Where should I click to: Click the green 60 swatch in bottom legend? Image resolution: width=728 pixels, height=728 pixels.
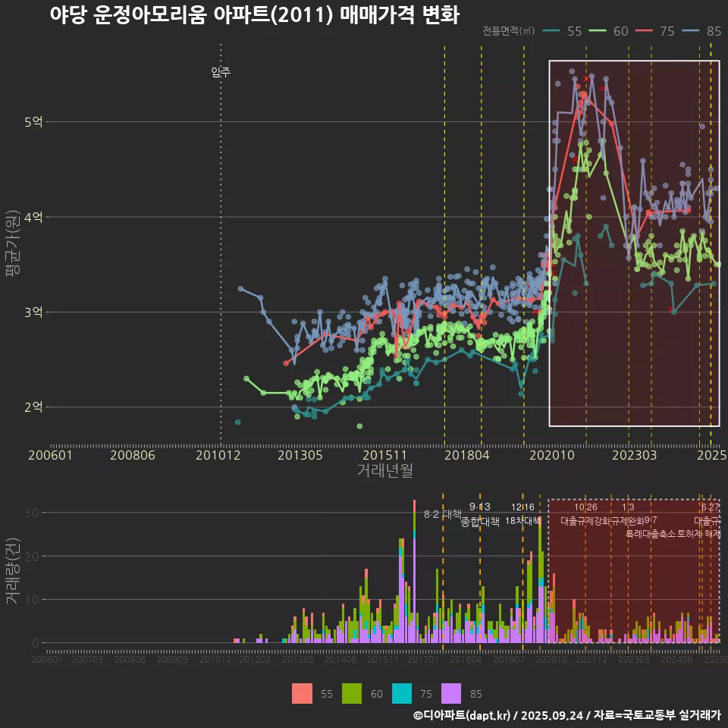[x=353, y=693]
